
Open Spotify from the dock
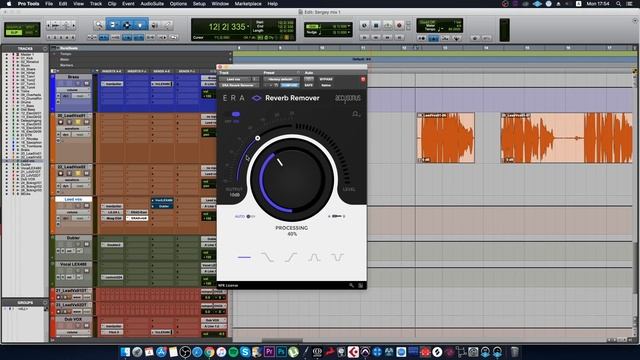(233, 351)
